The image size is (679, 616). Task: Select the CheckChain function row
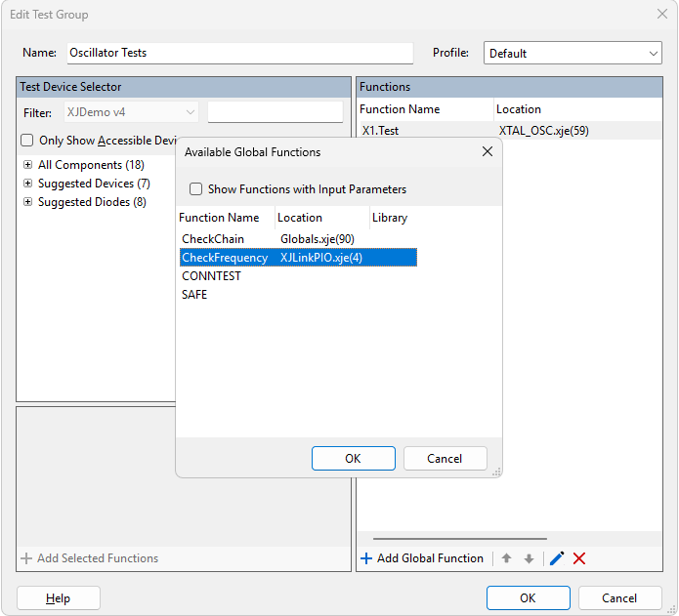click(213, 239)
